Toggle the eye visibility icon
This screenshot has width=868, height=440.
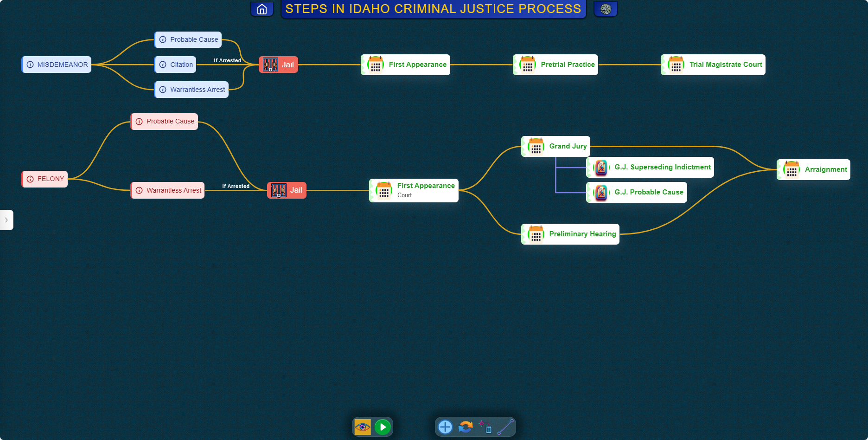tap(363, 427)
